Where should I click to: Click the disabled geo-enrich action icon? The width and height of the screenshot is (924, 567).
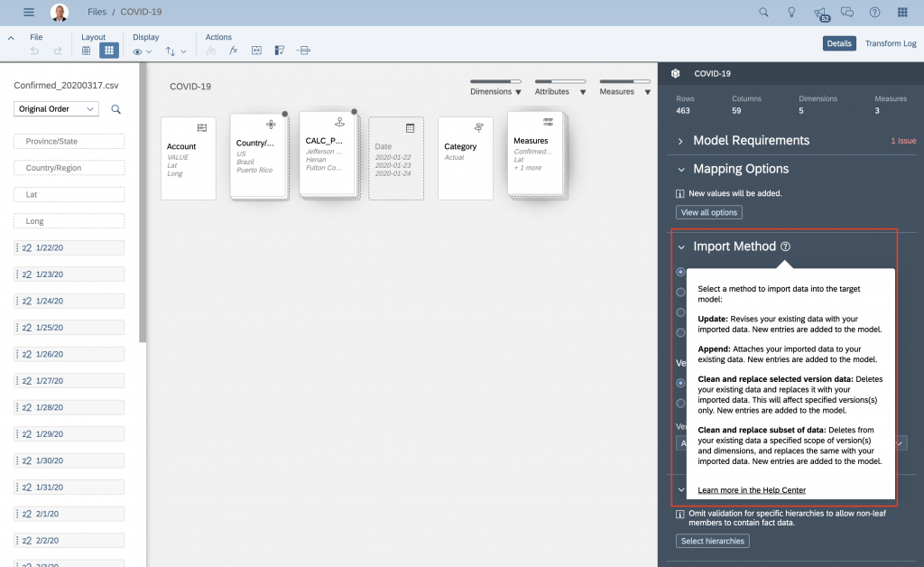coord(210,51)
